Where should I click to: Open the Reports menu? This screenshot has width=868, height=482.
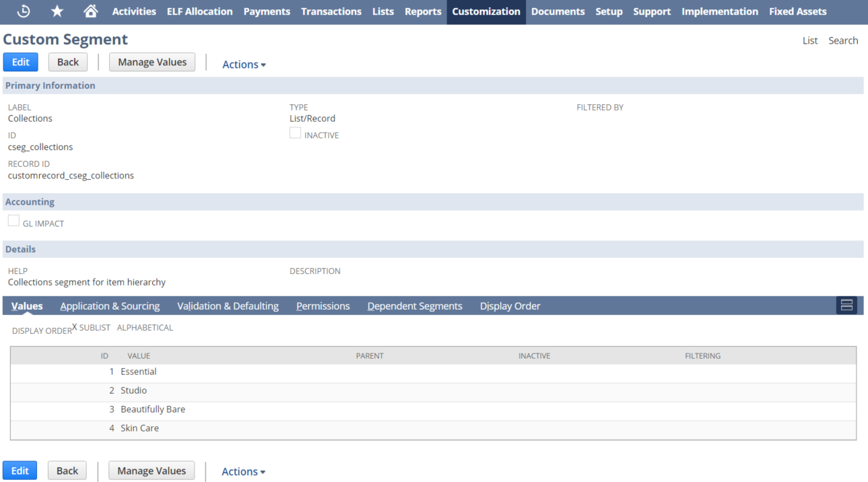[x=423, y=11]
